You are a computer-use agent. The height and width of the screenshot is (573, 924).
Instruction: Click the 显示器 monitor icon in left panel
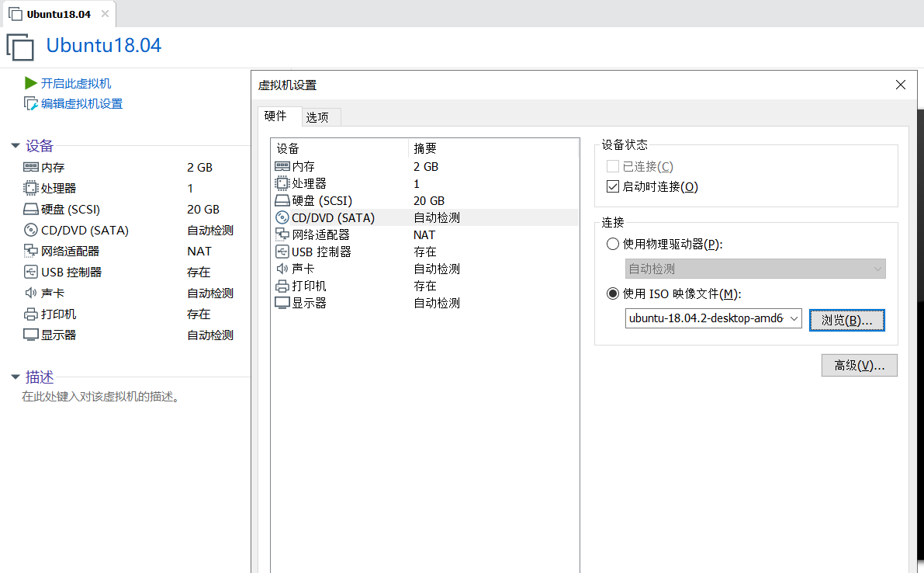tap(30, 335)
